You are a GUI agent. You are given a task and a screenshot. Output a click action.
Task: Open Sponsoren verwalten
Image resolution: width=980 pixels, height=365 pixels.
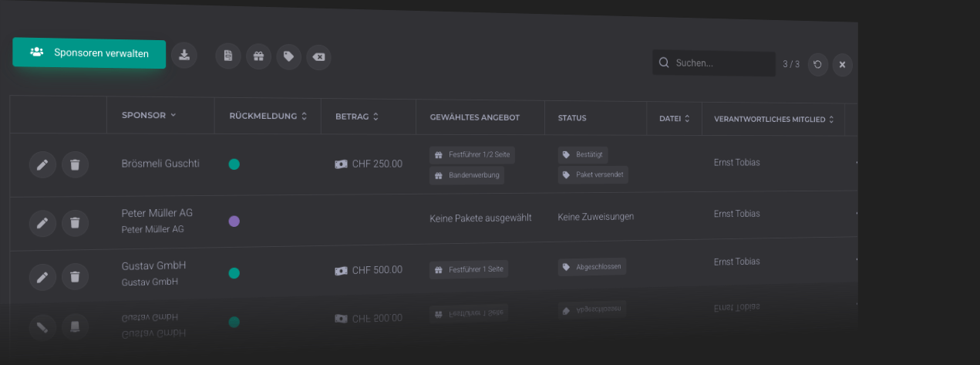(x=89, y=53)
